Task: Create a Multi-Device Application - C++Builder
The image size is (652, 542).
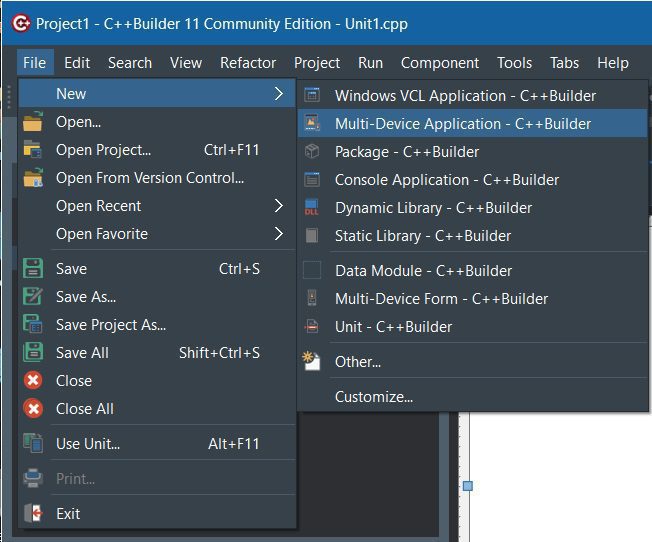Action: 473,123
